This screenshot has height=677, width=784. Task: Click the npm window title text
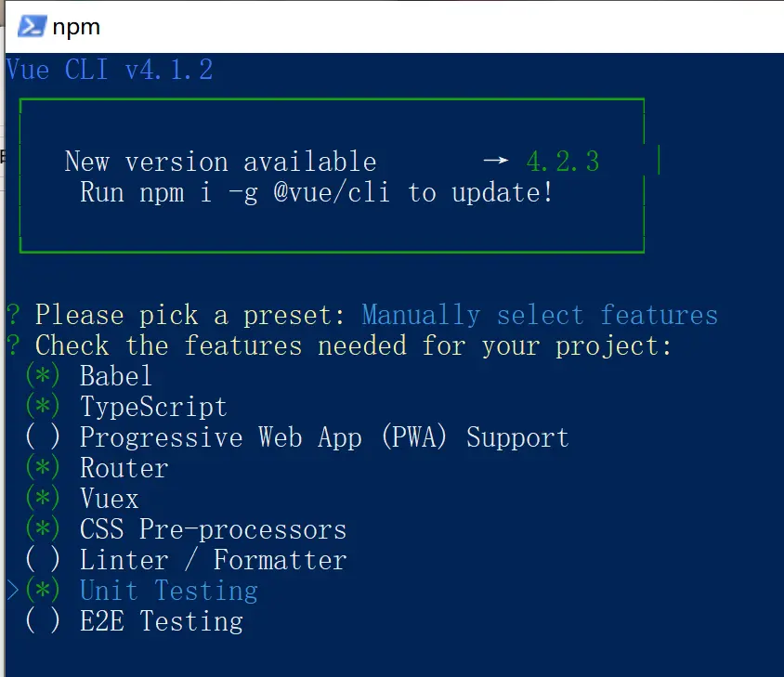pyautogui.click(x=76, y=27)
